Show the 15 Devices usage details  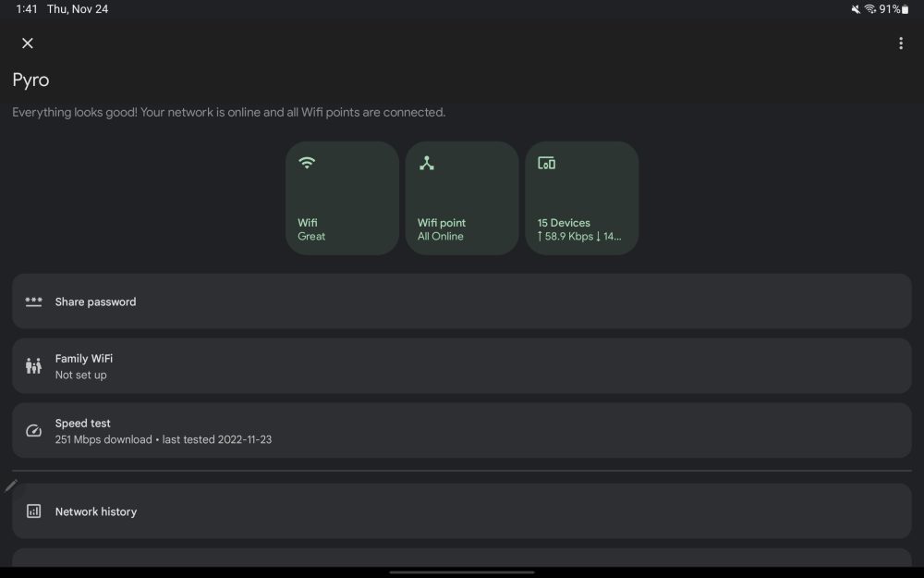[579, 236]
